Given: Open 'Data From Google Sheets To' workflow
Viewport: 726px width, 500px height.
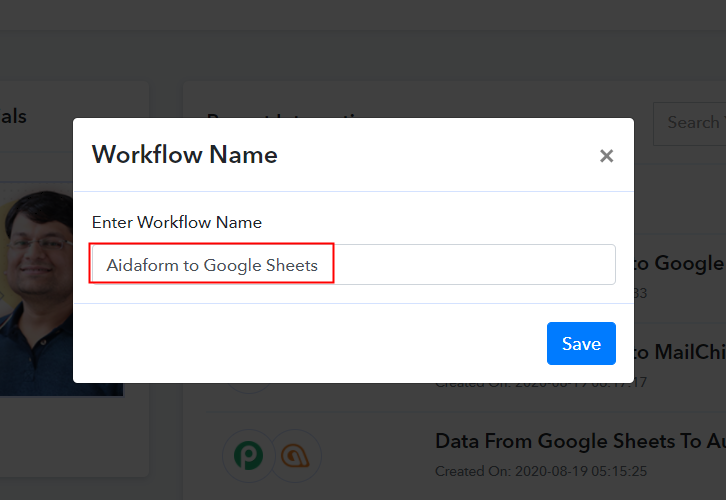Looking at the screenshot, I should pyautogui.click(x=580, y=441).
